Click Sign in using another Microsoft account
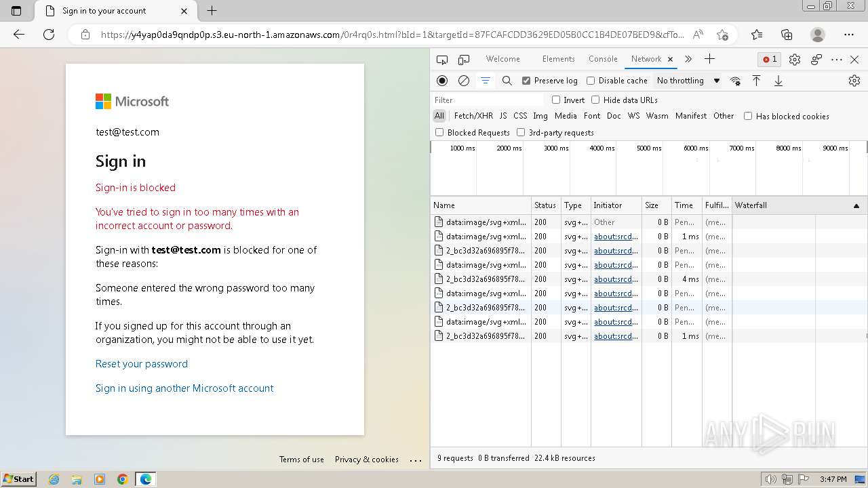 (184, 388)
